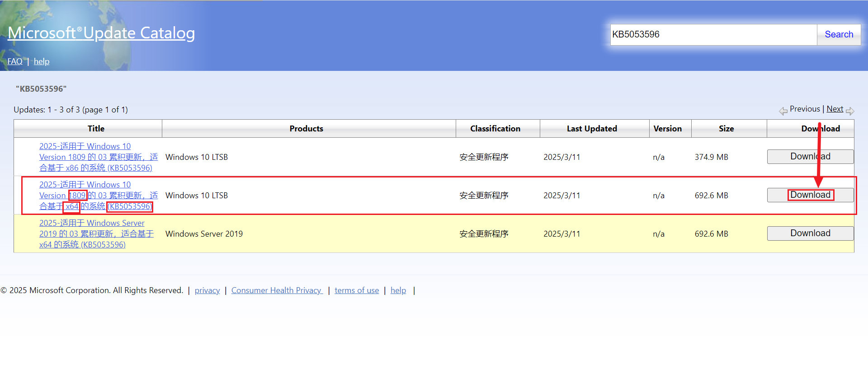
Task: Open the Consumer Health Privacy link
Action: pyautogui.click(x=277, y=290)
